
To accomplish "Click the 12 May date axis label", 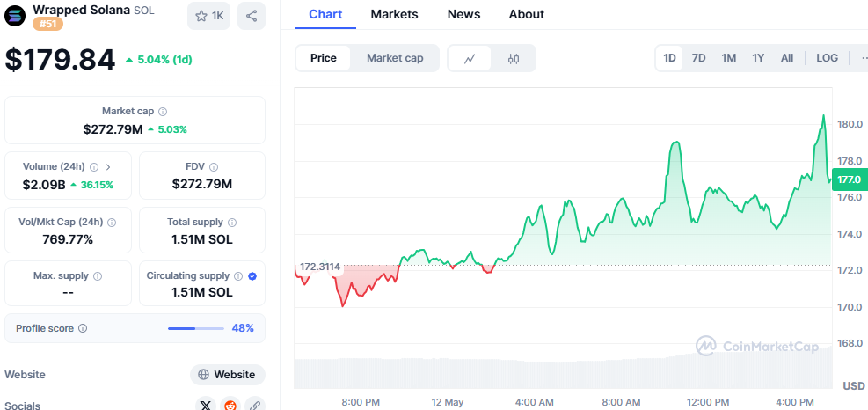I will click(448, 402).
